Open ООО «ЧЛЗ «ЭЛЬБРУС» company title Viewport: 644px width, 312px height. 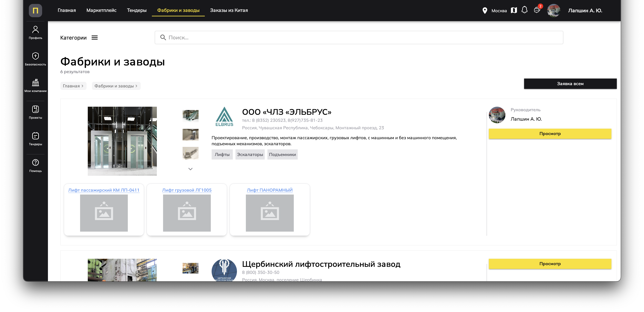click(x=287, y=112)
